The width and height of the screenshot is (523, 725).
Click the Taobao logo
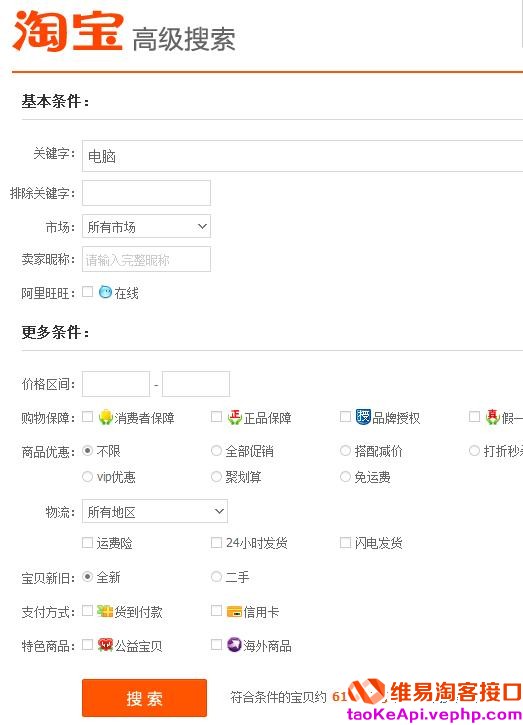[68, 31]
